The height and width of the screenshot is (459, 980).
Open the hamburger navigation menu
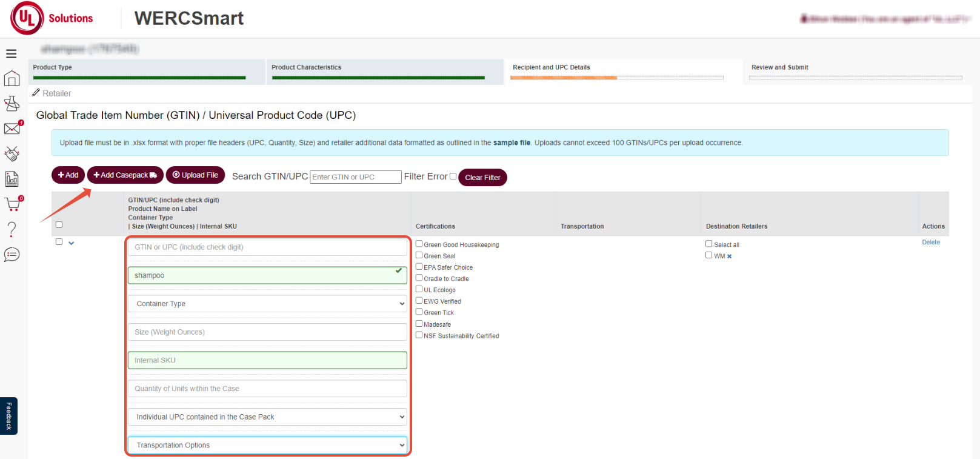click(x=11, y=54)
